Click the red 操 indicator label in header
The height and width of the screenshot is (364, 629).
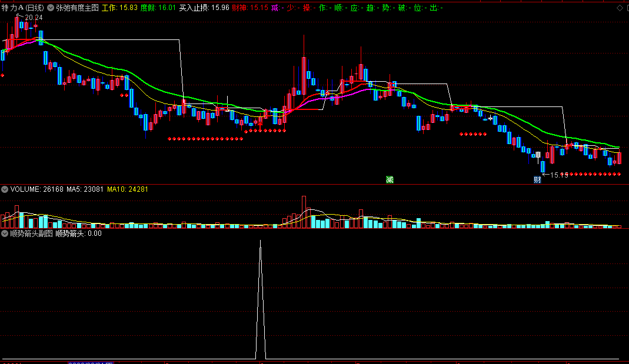point(309,8)
